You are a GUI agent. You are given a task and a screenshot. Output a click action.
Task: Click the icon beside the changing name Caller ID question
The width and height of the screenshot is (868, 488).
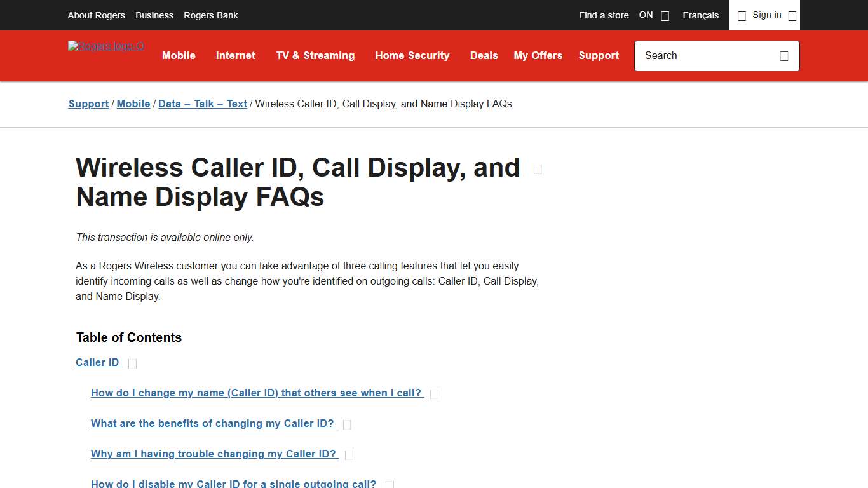434,393
